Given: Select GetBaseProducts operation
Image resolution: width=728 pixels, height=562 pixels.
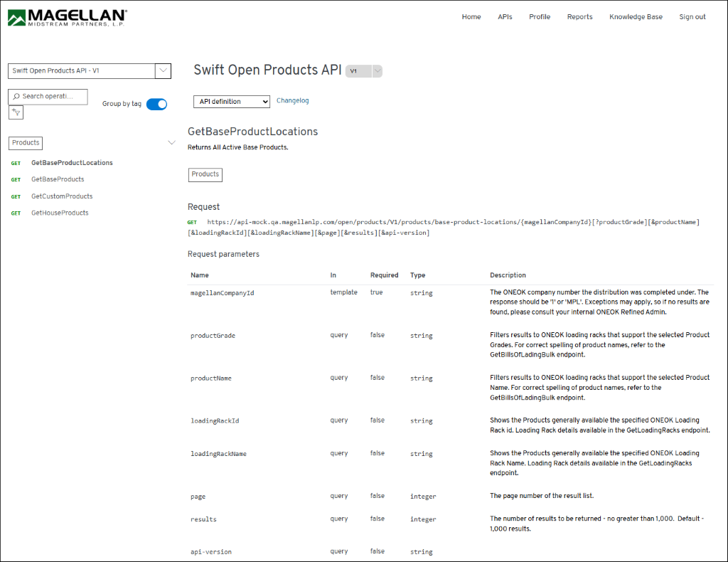Looking at the screenshot, I should click(58, 179).
